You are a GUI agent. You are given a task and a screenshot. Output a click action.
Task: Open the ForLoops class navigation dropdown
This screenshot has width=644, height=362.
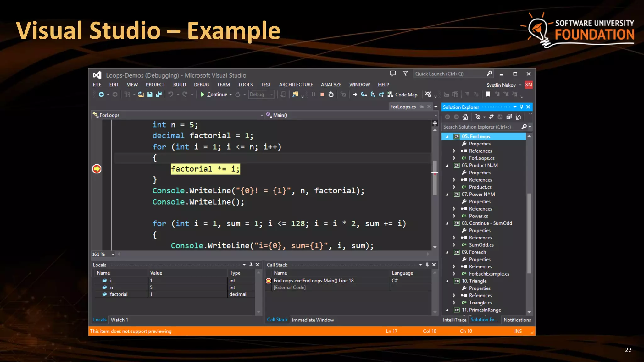pyautogui.click(x=178, y=115)
